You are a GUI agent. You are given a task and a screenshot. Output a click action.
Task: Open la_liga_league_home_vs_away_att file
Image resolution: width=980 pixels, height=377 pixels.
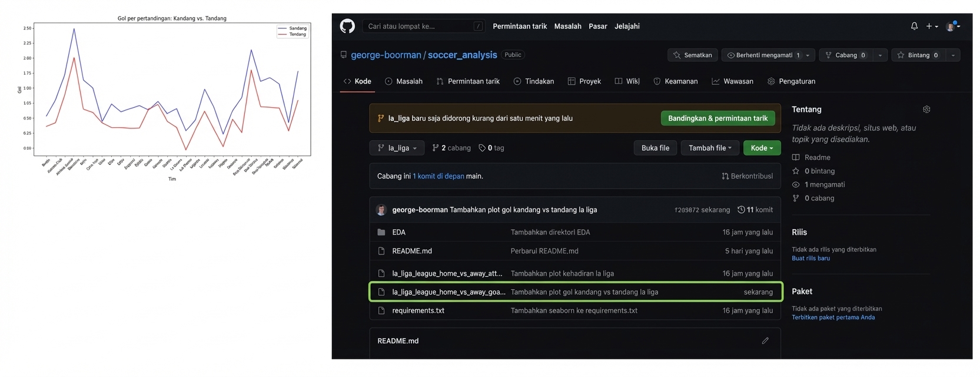pyautogui.click(x=447, y=273)
